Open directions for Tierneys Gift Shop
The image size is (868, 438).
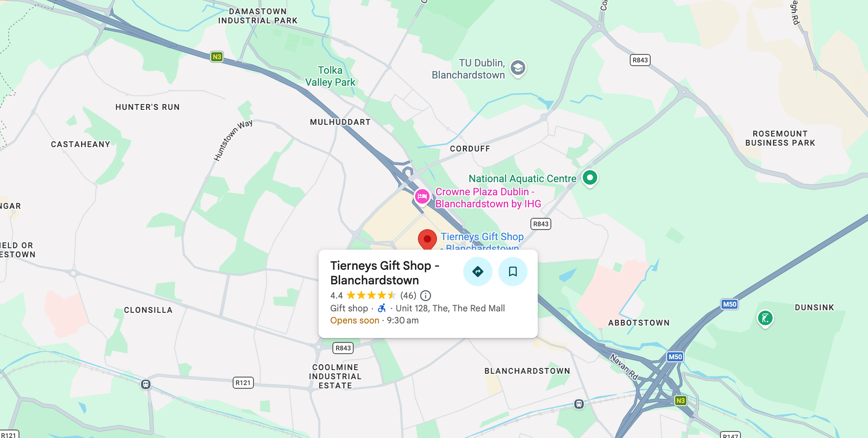tap(477, 272)
